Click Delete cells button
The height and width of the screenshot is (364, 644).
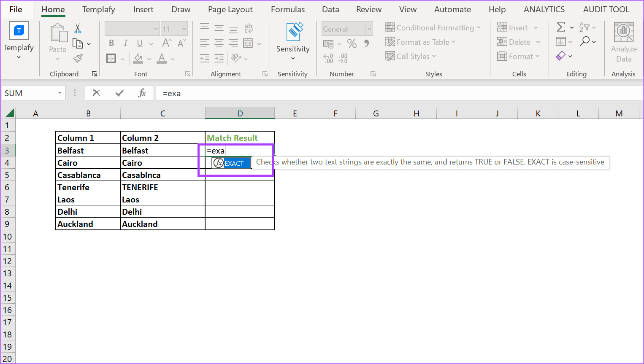click(x=519, y=42)
